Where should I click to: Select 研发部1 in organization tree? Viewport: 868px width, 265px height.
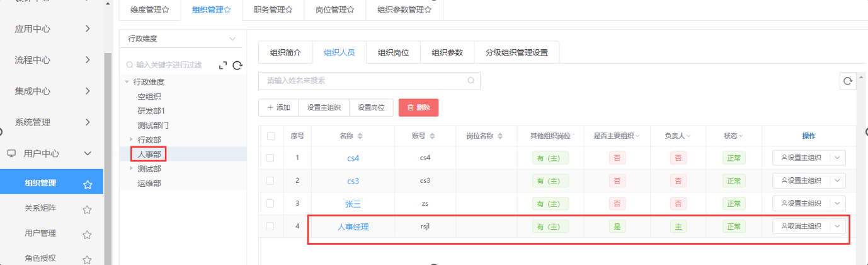(151, 111)
